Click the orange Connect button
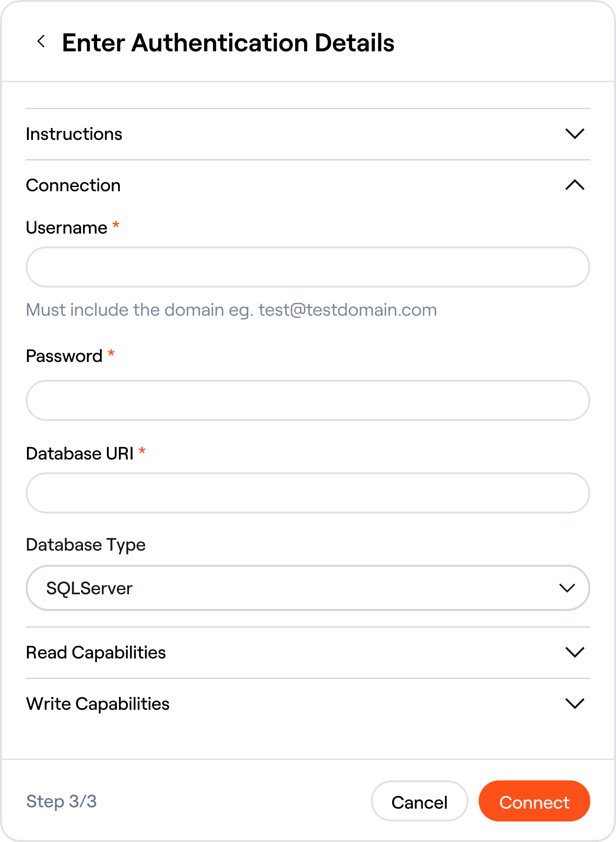 coord(534,801)
